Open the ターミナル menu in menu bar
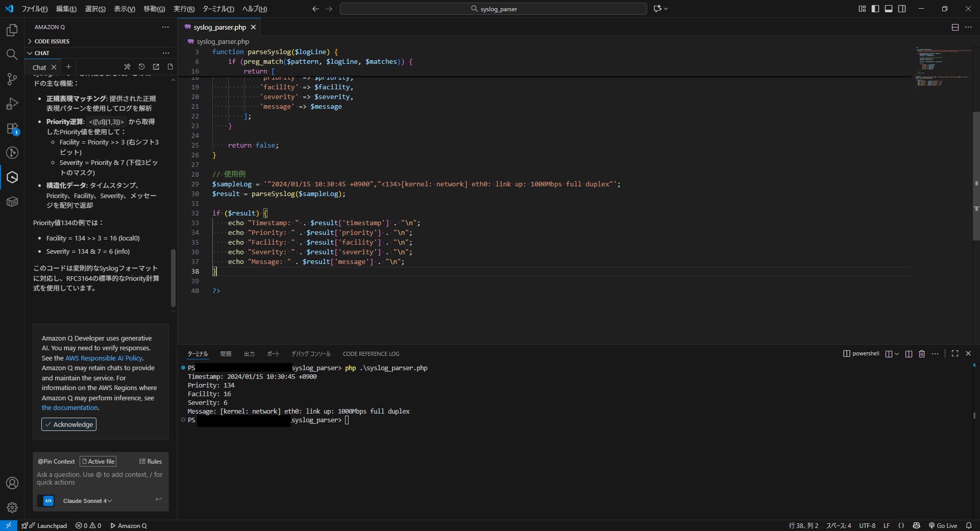 [218, 9]
